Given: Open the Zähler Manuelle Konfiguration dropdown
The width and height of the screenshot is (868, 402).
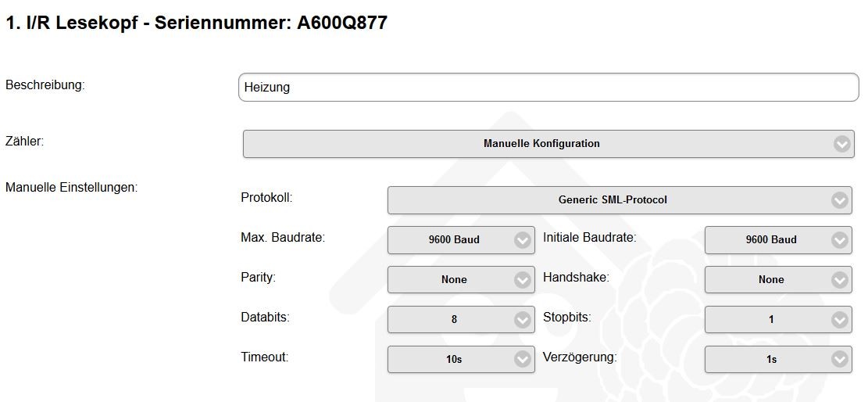Looking at the screenshot, I should click(x=541, y=144).
